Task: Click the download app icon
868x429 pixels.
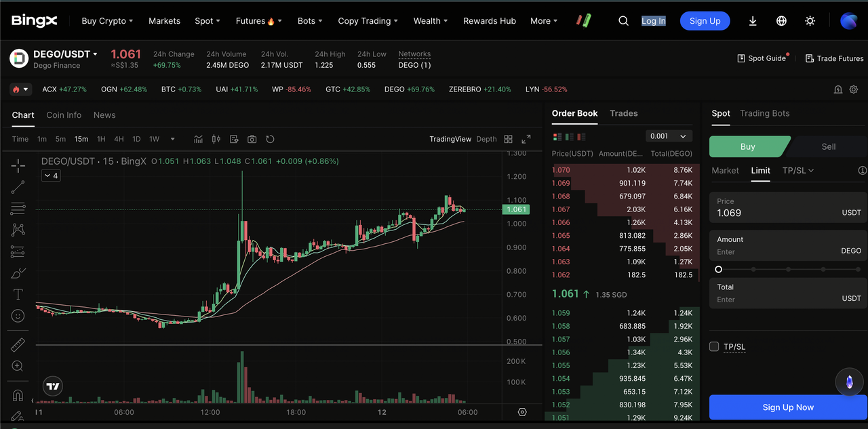Action: point(753,21)
